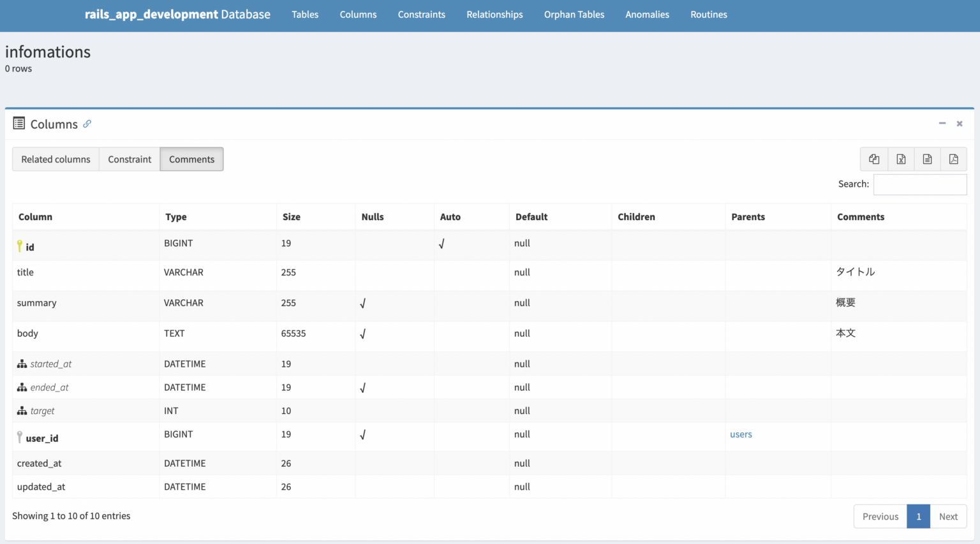This screenshot has height=544, width=980.
Task: Export the columns table to PDF
Action: [x=954, y=159]
